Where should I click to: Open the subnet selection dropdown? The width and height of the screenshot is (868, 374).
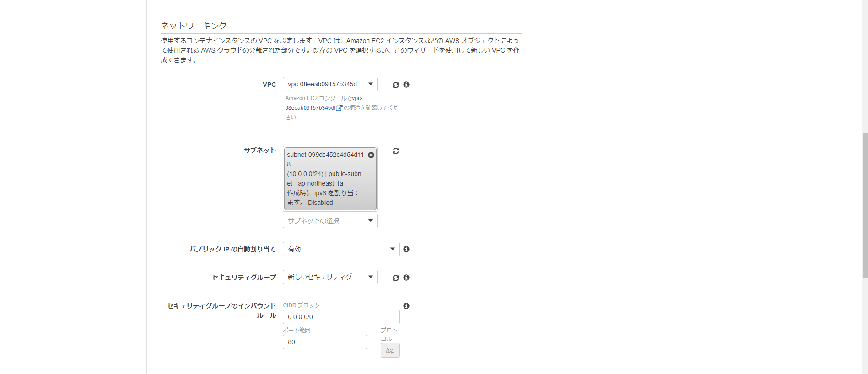(x=330, y=221)
